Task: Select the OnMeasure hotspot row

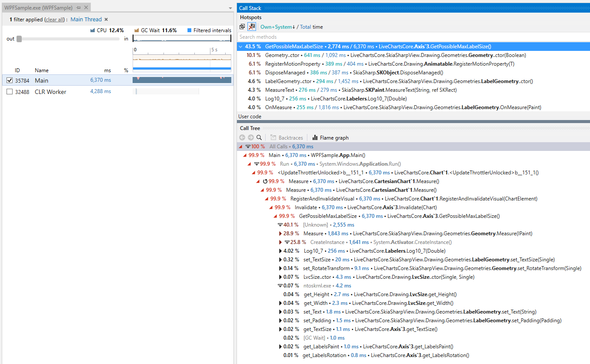Action: [413, 107]
